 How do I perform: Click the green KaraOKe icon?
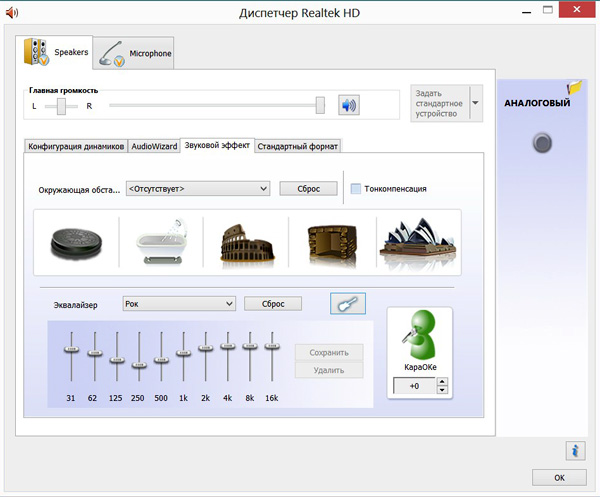click(420, 336)
